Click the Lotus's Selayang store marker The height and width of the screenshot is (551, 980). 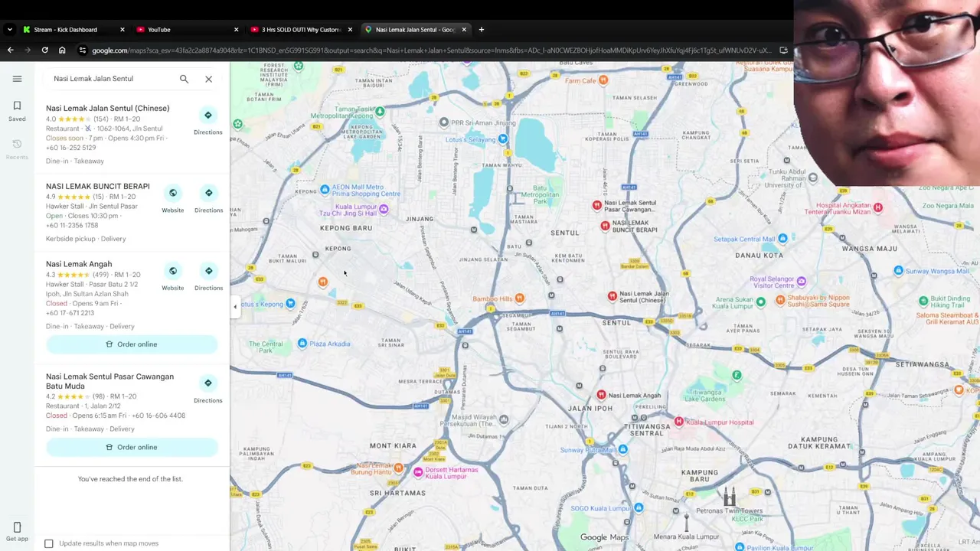coord(503,139)
